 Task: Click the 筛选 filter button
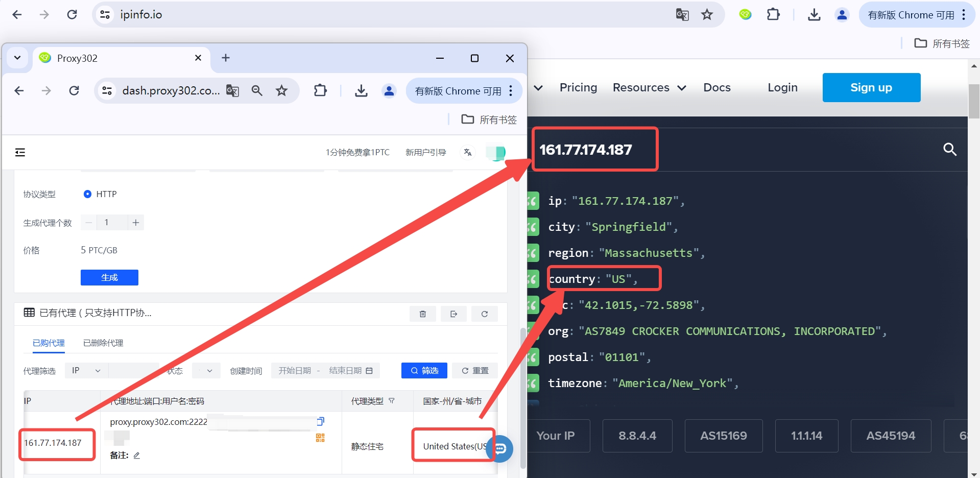424,370
